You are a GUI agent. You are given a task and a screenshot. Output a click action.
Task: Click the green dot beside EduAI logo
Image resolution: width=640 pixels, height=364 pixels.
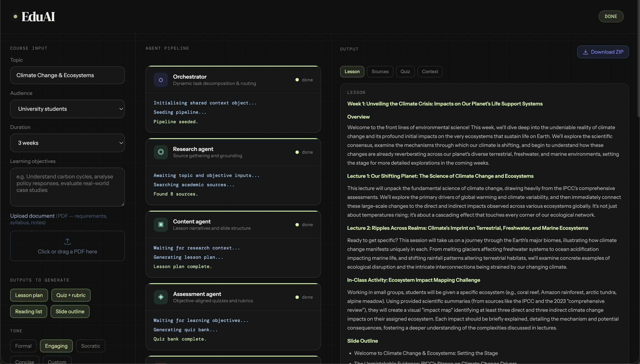click(x=15, y=16)
